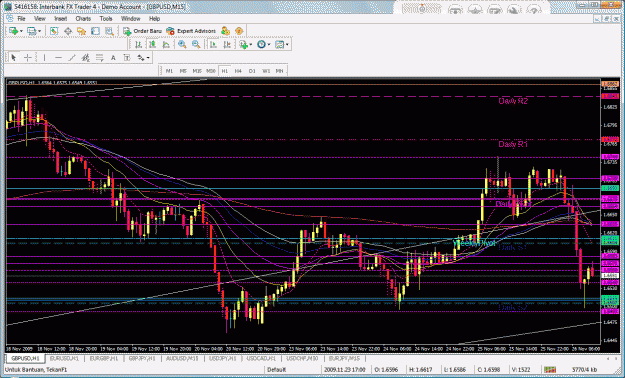Select the Trendline tool
625x378 pixels.
(x=72, y=58)
